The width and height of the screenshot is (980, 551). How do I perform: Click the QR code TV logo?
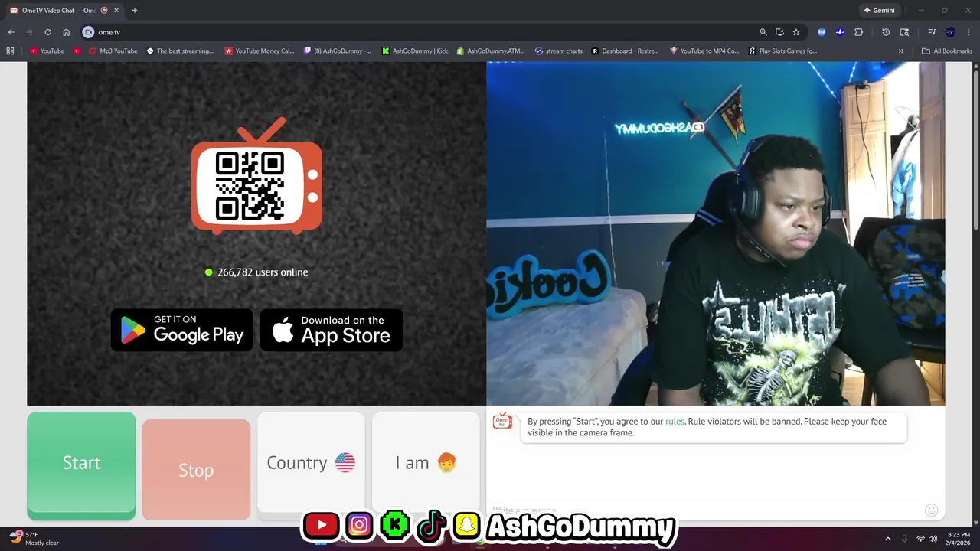(256, 175)
